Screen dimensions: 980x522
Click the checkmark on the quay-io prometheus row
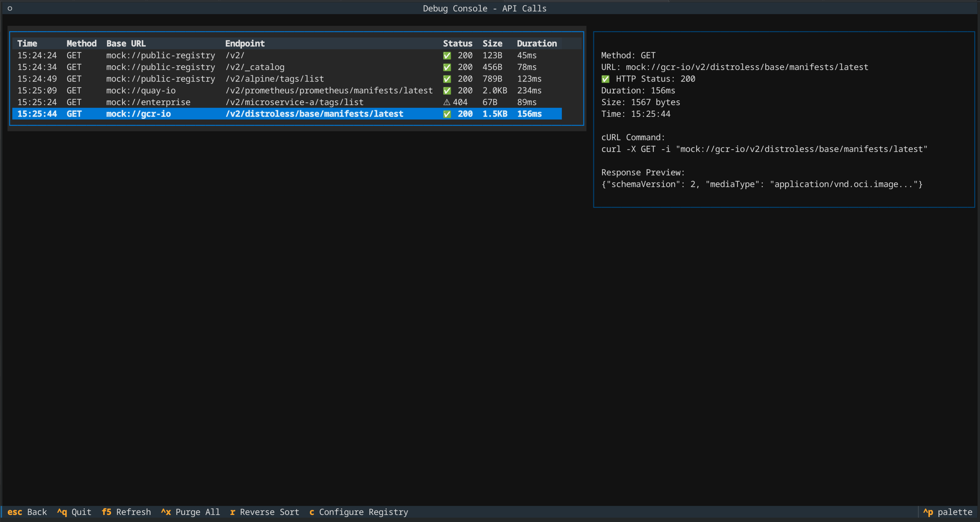(447, 91)
